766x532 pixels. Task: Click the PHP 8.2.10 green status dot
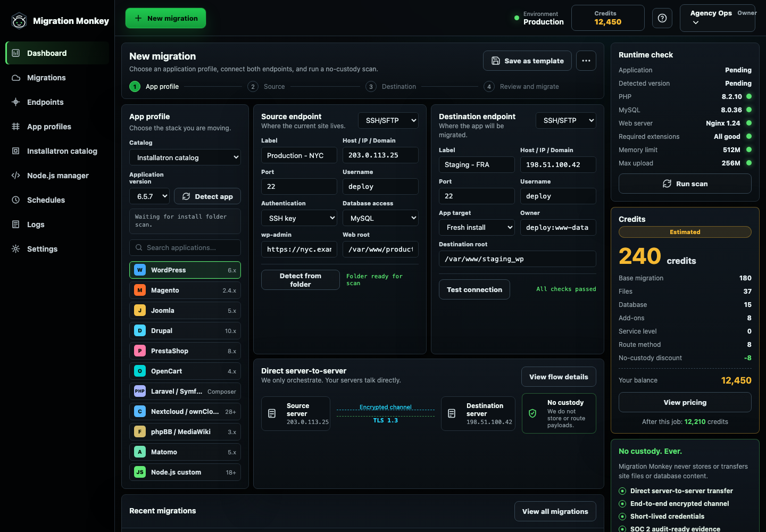point(749,96)
